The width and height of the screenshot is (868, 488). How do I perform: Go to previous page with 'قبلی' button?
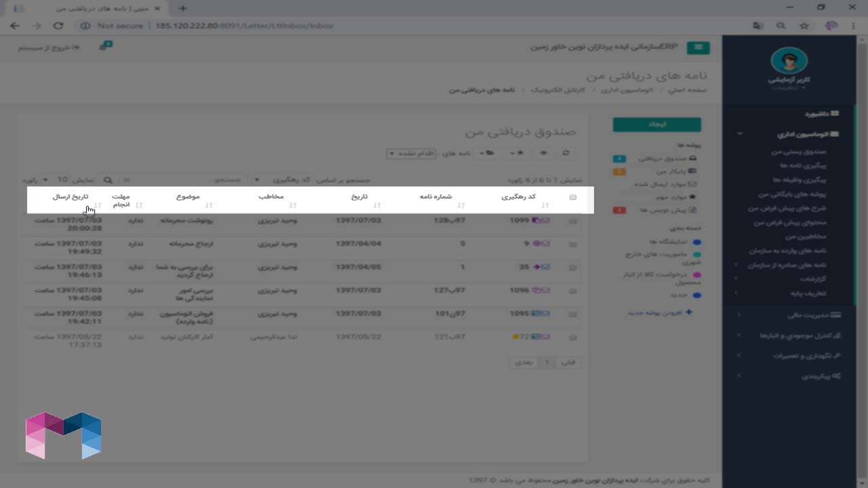[568, 363]
